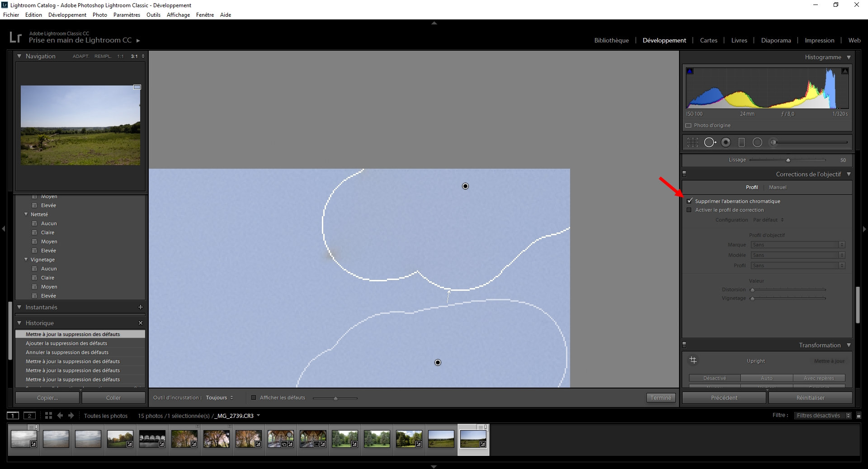
Task: Select the spot removal tool
Action: pos(710,142)
